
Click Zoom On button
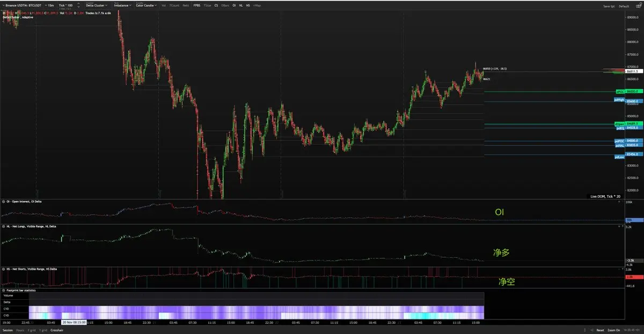tap(614, 330)
